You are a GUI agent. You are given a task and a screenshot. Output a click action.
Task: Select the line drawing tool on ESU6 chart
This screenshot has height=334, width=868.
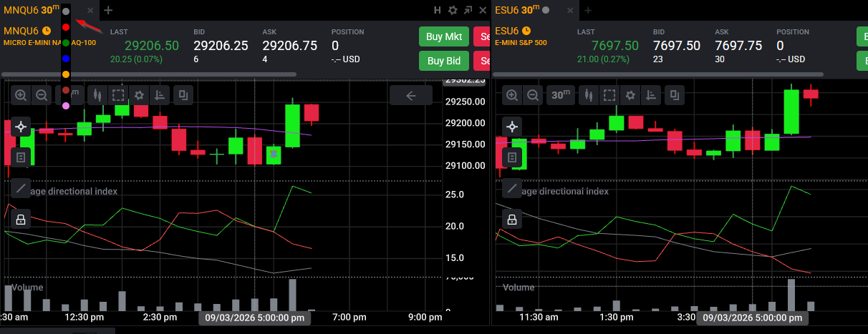tap(512, 188)
